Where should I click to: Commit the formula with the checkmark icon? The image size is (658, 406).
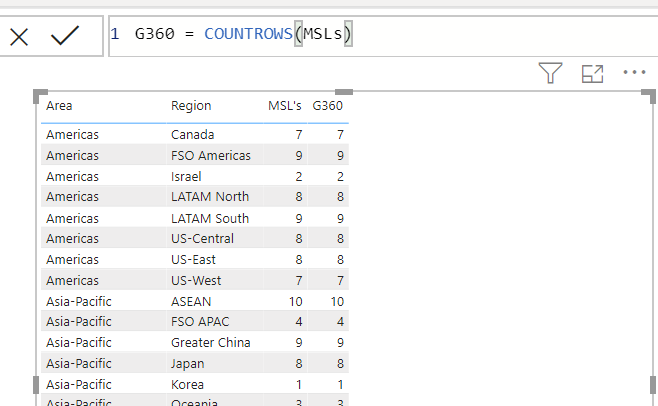[65, 36]
